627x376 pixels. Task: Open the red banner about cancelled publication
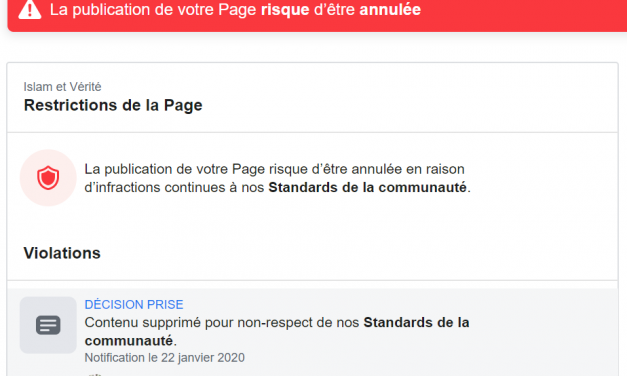click(317, 14)
